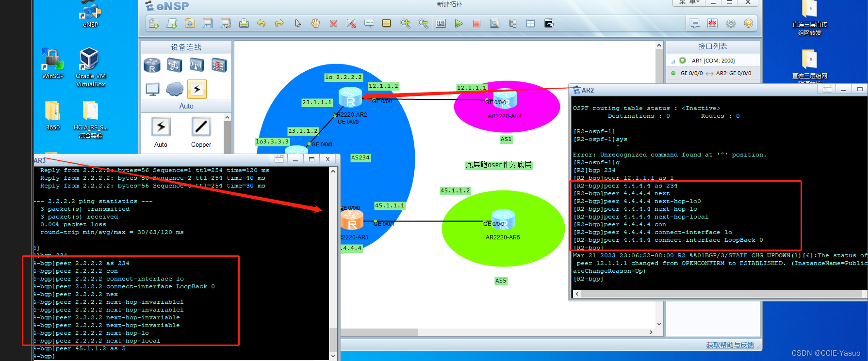Zoom in on the topology
Viewport: 868px width, 361px height.
coord(405,23)
